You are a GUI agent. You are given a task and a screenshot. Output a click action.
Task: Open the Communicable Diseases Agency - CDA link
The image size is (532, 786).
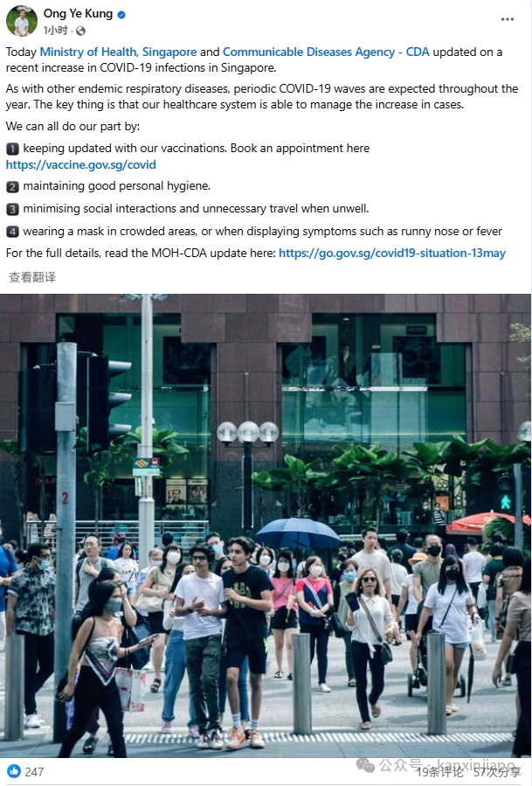[x=326, y=52]
